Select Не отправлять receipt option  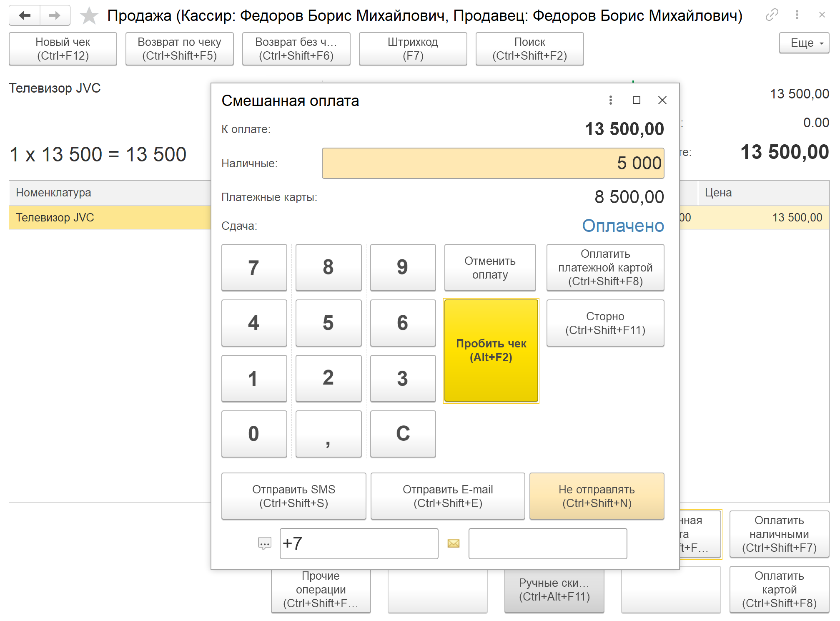pyautogui.click(x=596, y=496)
